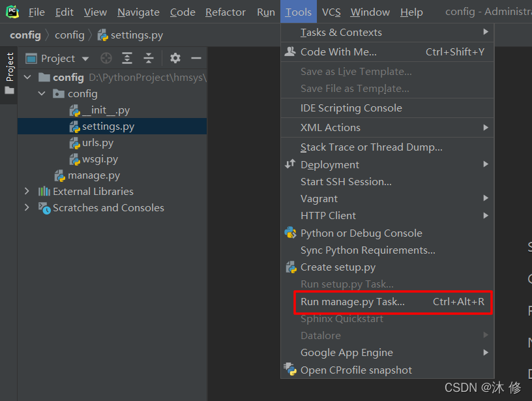Screen dimensions: 532x401
Task: Open the Code menu
Action: click(x=183, y=12)
